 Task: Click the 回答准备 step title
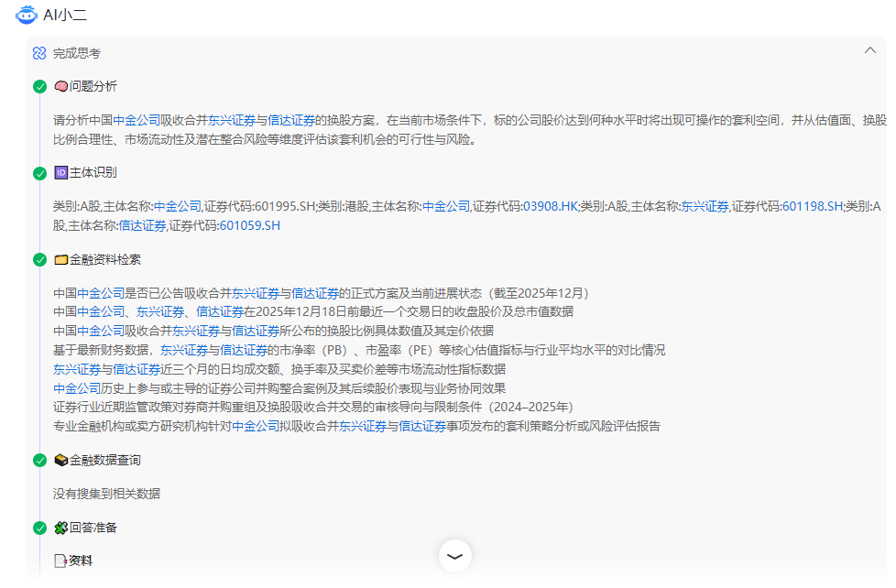coord(93,528)
